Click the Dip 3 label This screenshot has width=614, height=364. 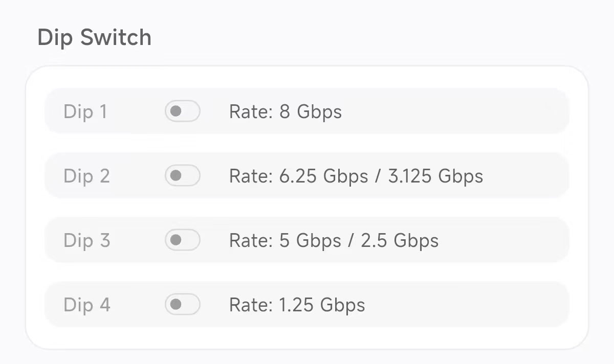tap(86, 240)
